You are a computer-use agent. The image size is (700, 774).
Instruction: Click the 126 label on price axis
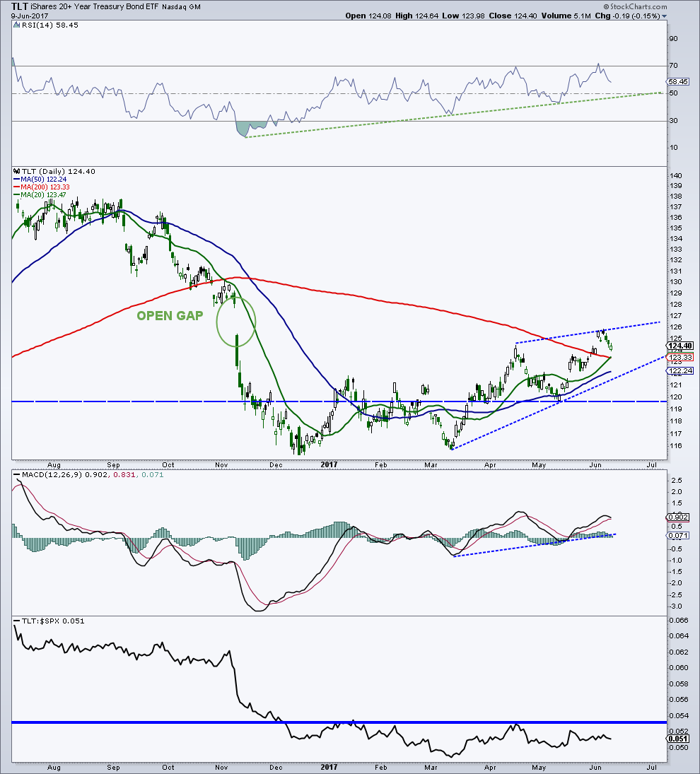pos(676,327)
